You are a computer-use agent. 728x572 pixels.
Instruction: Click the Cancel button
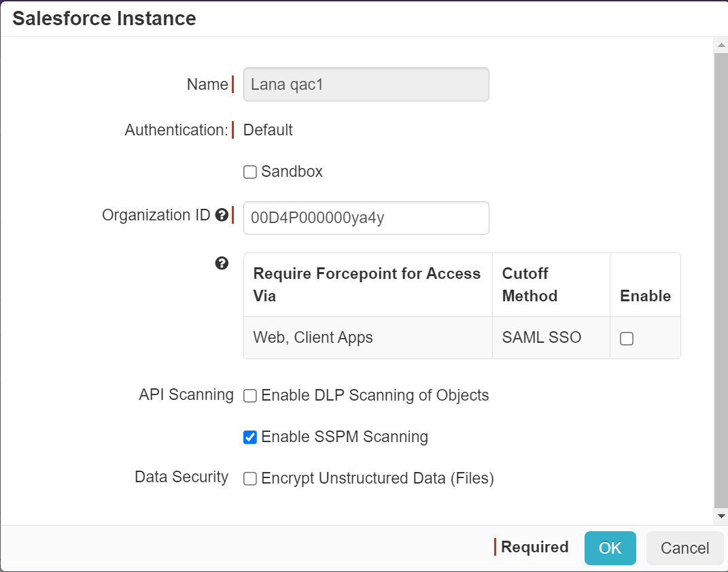pos(684,548)
